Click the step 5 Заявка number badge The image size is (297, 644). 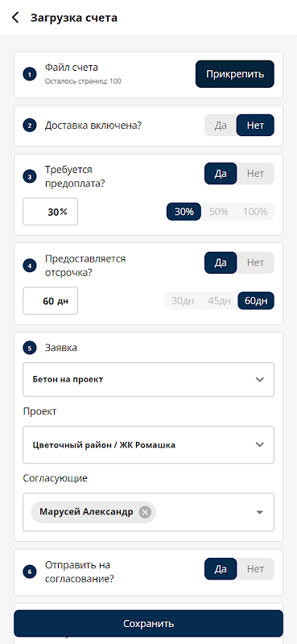pyautogui.click(x=30, y=349)
